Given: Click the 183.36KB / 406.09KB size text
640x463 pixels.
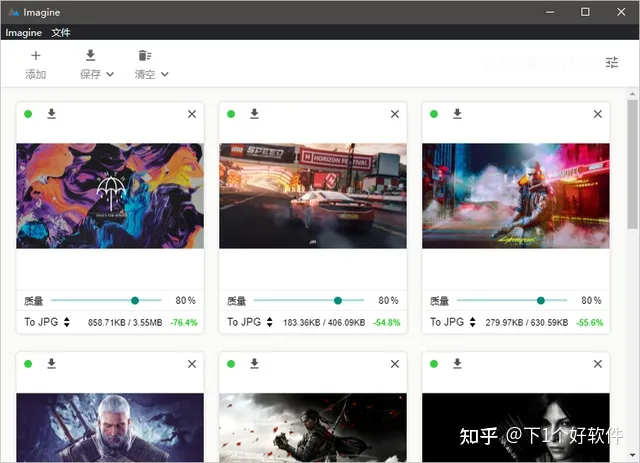Looking at the screenshot, I should coord(324,323).
